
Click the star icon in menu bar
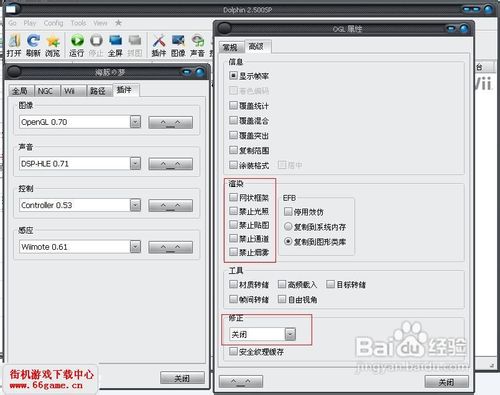[118, 23]
